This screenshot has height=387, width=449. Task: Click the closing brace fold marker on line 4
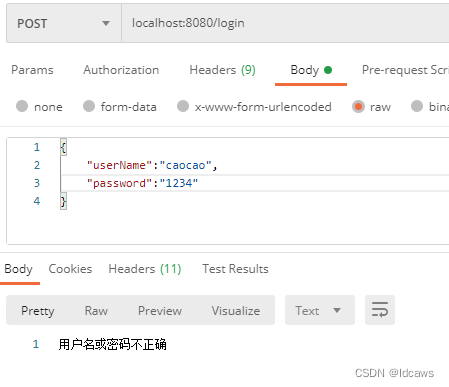[63, 201]
